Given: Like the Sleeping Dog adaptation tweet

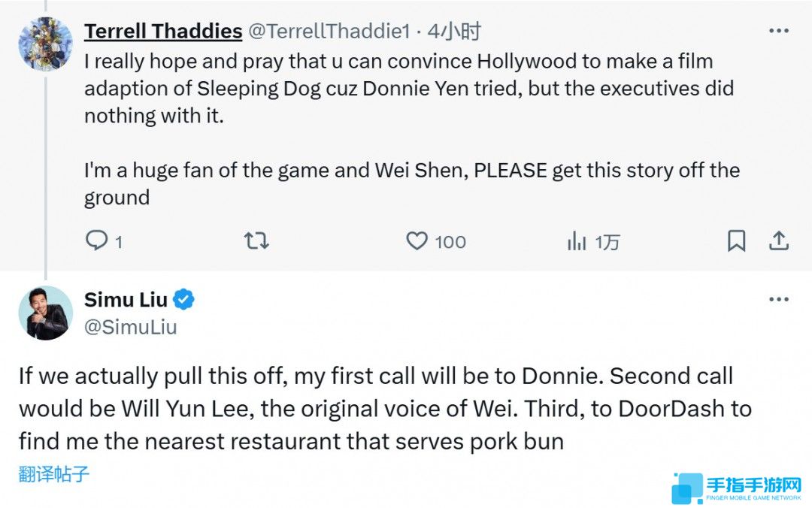Looking at the screenshot, I should click(417, 241).
